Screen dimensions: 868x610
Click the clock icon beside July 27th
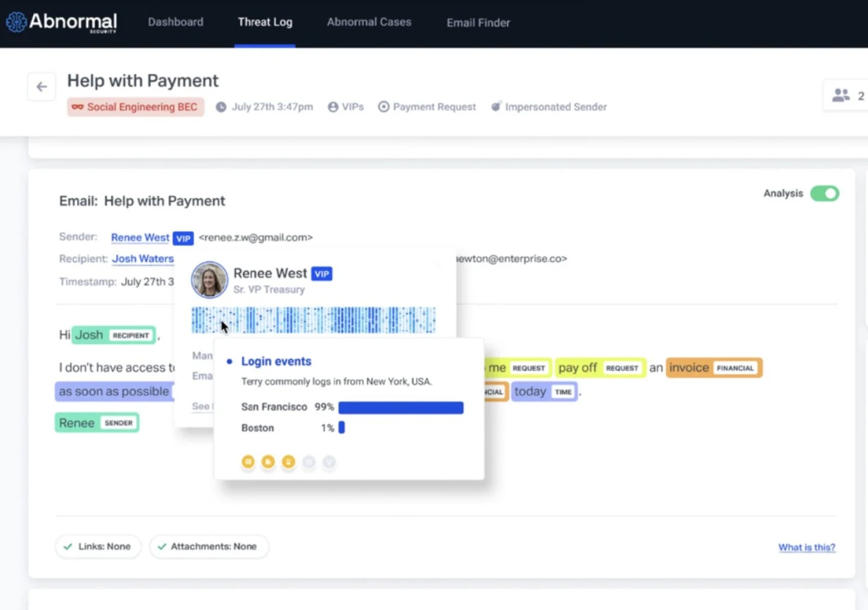click(x=221, y=107)
